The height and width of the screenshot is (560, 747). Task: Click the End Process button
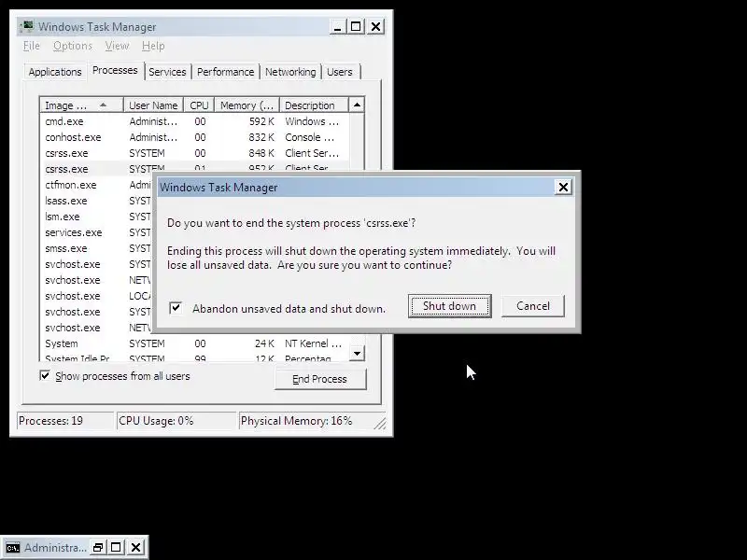320,379
